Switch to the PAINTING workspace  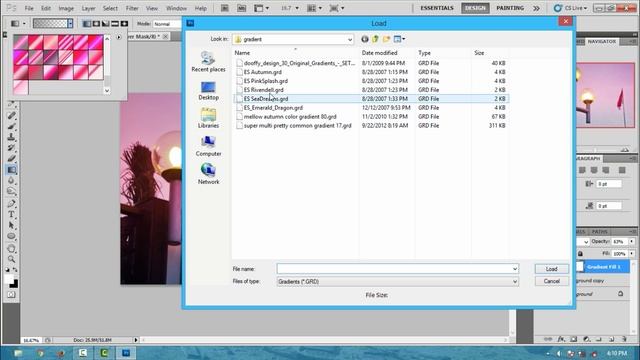(510, 8)
